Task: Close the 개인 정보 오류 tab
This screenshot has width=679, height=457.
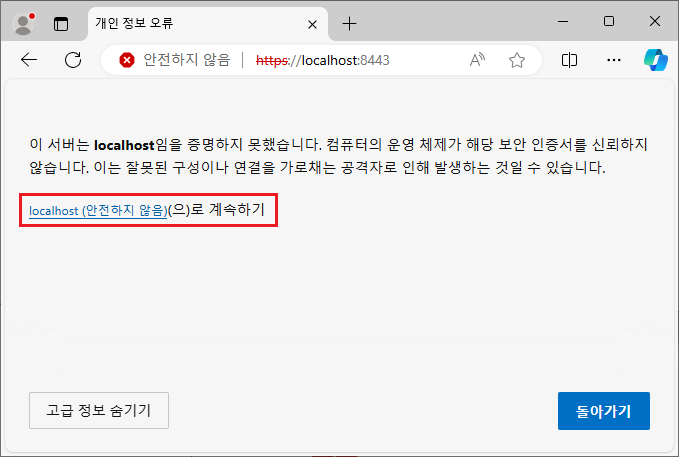Action: point(312,25)
